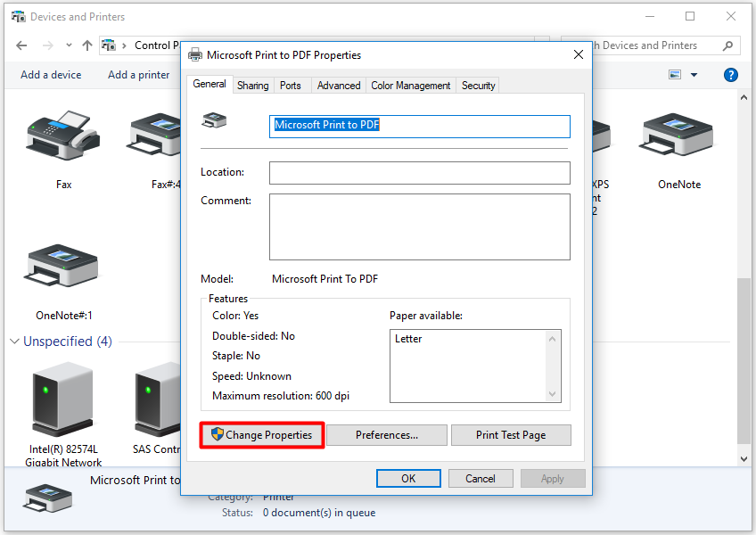Click Add a printer in the toolbar
This screenshot has height=535, width=756.
pos(139,75)
